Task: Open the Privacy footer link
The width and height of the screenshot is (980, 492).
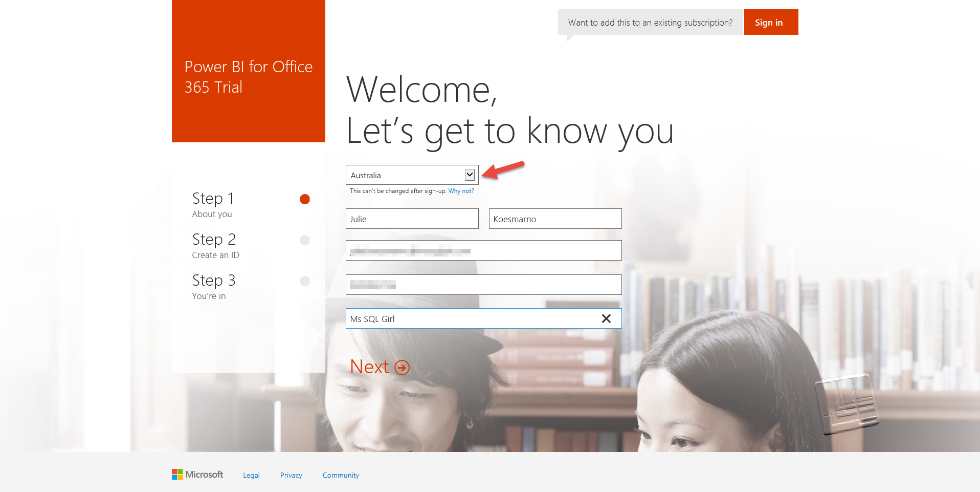Action: click(x=291, y=475)
